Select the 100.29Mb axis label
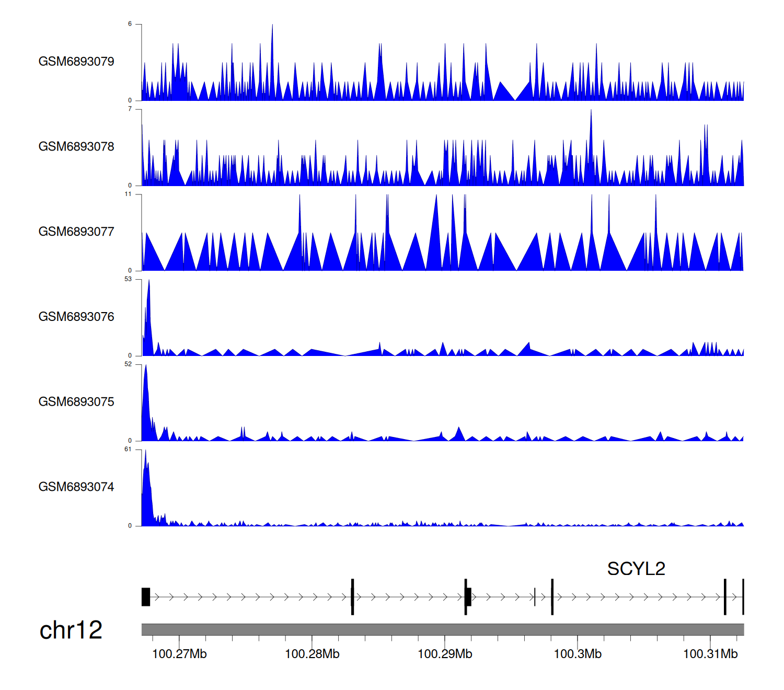The height and width of the screenshot is (690, 784). tap(445, 654)
